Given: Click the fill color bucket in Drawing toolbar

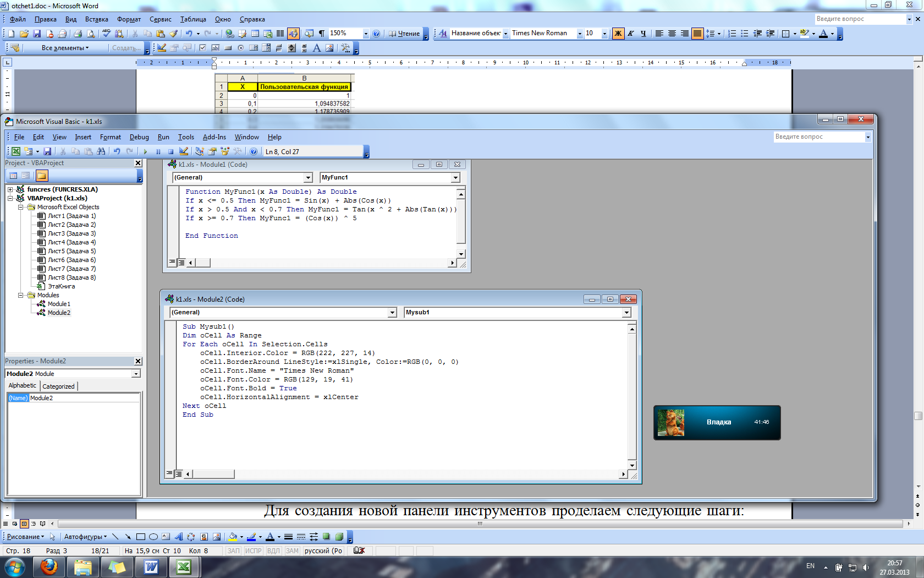Looking at the screenshot, I should pos(233,537).
